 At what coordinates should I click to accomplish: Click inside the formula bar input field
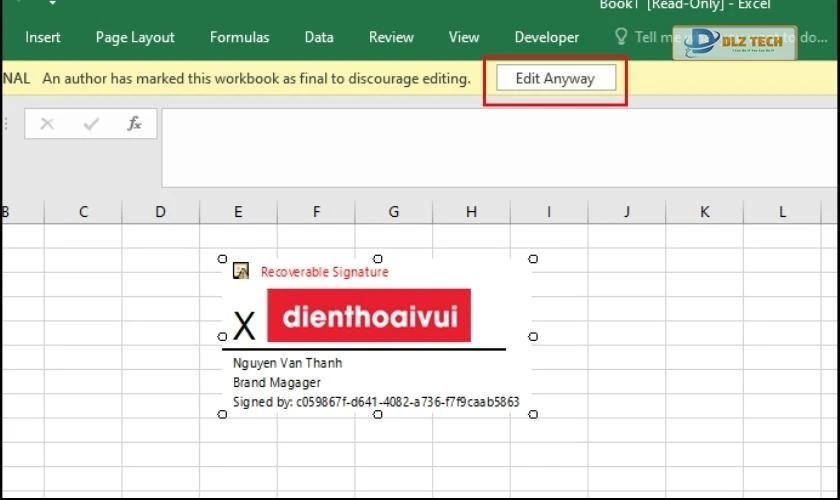point(500,147)
